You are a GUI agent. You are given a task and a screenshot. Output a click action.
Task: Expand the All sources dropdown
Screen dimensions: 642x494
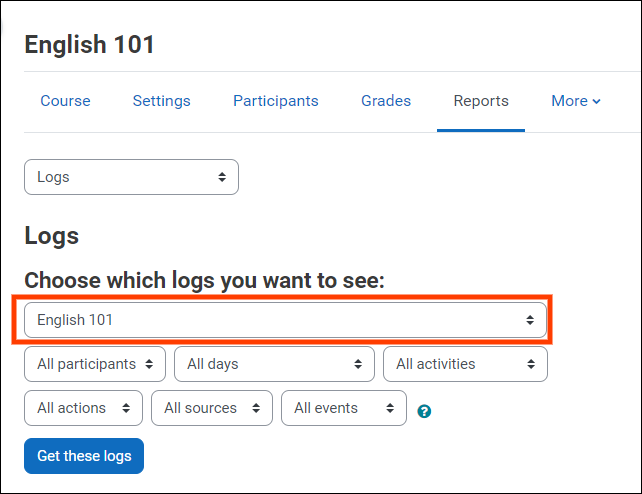212,408
